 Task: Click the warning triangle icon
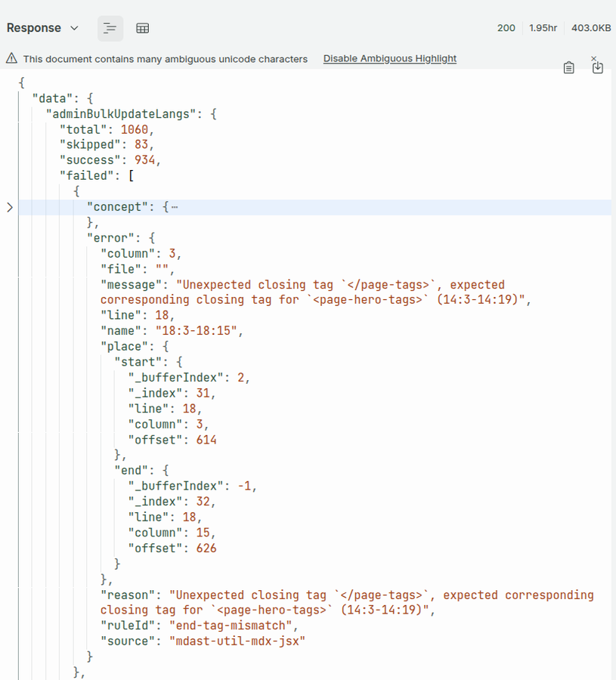click(11, 58)
